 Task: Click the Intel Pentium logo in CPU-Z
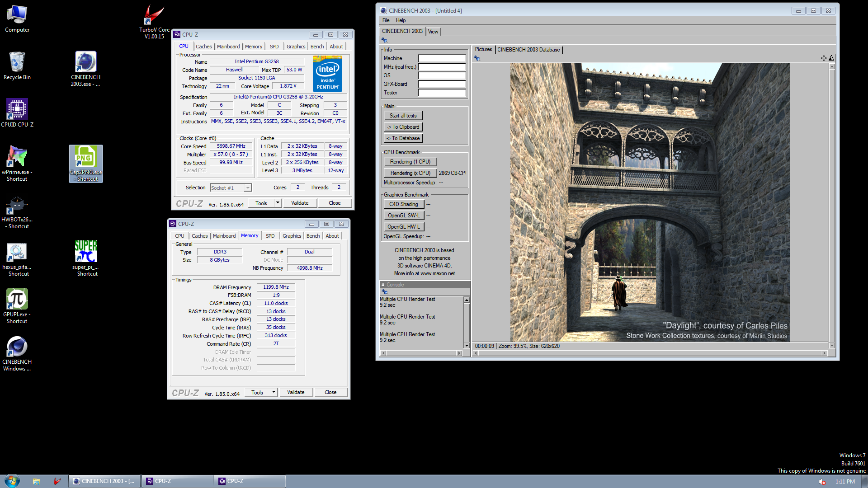click(327, 74)
